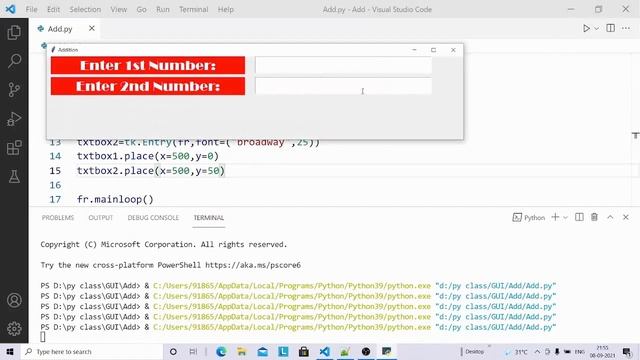Run Python file with play button
The width and height of the screenshot is (640, 360).
[x=586, y=28]
